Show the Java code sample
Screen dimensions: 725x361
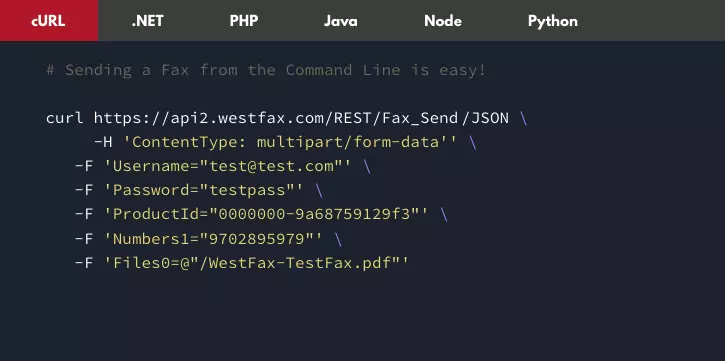click(x=340, y=21)
